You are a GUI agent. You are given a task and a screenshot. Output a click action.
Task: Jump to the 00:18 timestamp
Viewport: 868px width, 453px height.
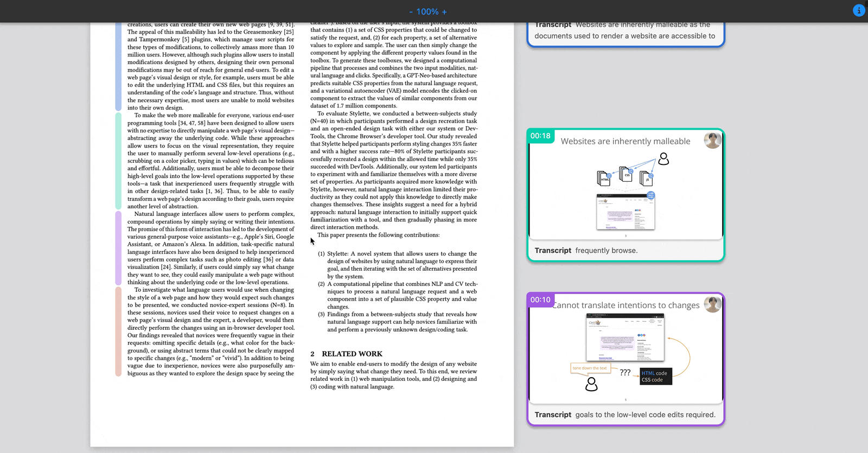540,136
